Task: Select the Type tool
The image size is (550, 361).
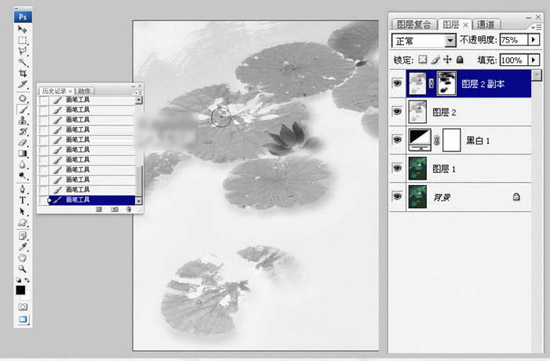Action: coord(22,200)
